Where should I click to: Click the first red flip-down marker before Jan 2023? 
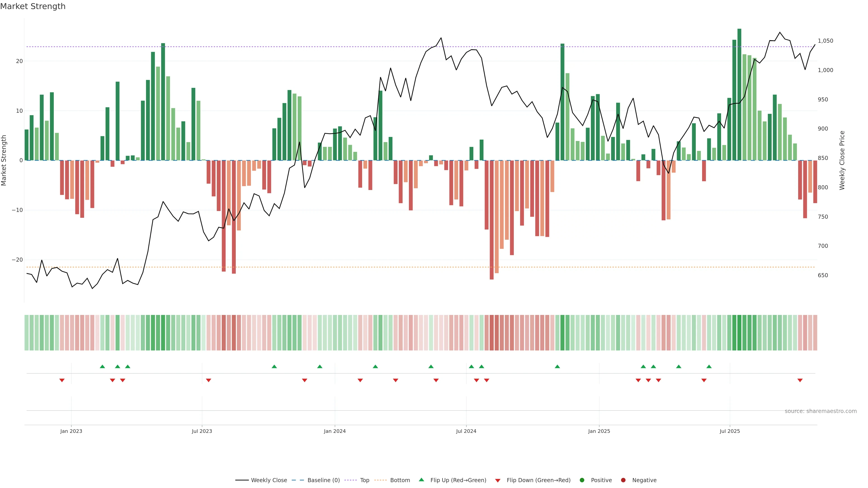(x=62, y=380)
